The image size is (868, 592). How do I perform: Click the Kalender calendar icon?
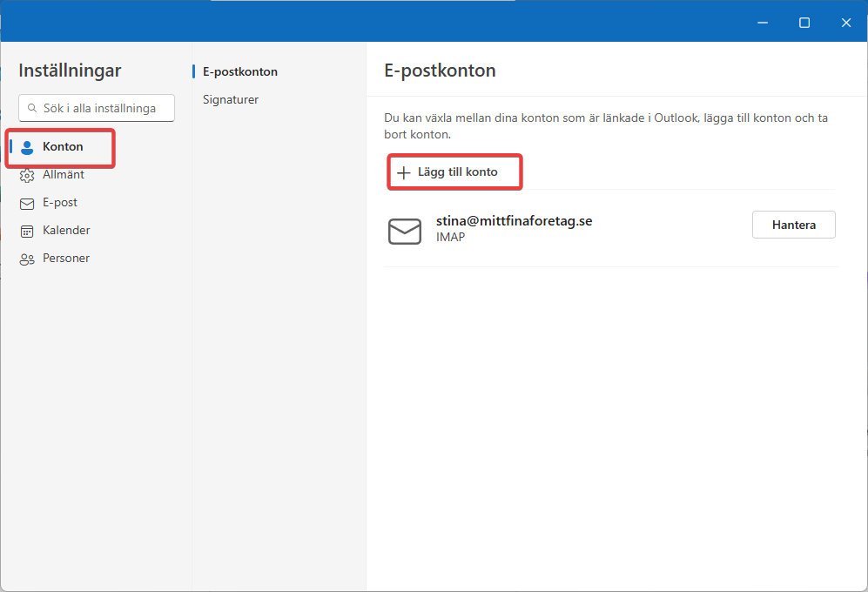[x=27, y=232]
